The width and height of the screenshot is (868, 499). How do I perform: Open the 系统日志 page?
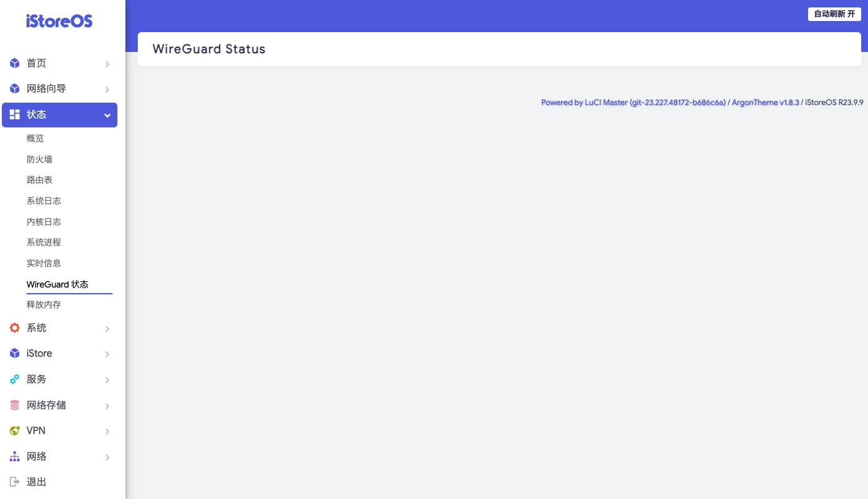pos(44,201)
